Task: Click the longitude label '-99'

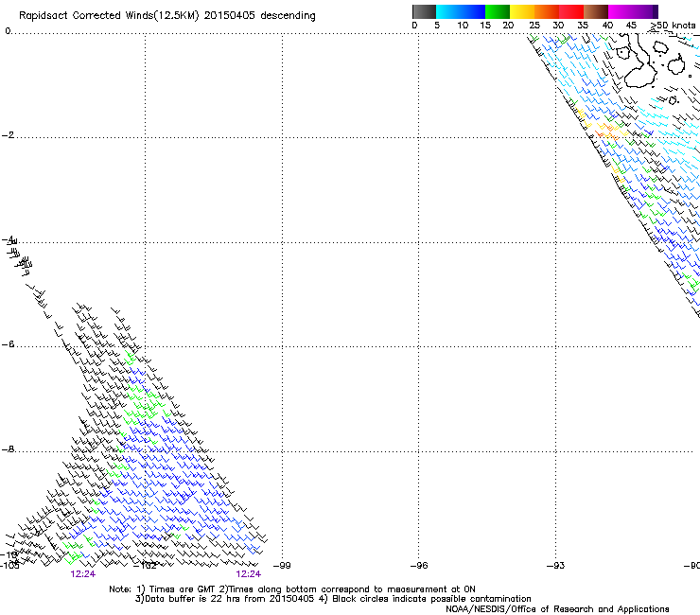Action: tap(282, 566)
